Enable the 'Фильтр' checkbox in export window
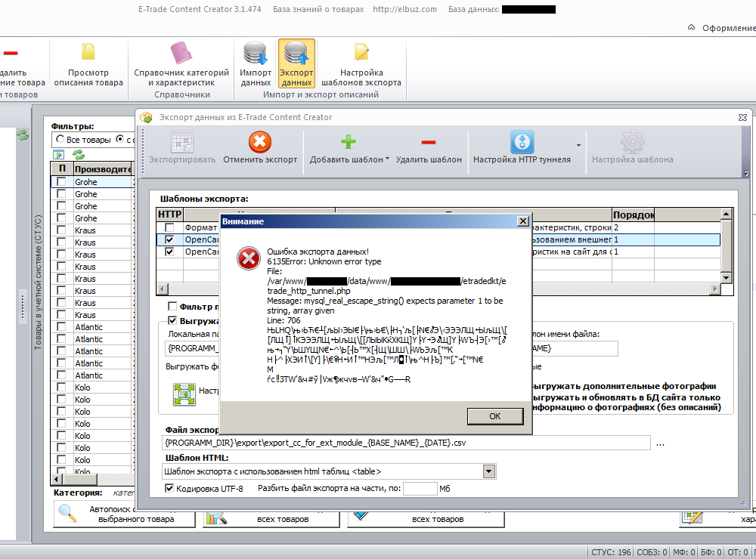The height and width of the screenshot is (559, 756). click(x=172, y=306)
